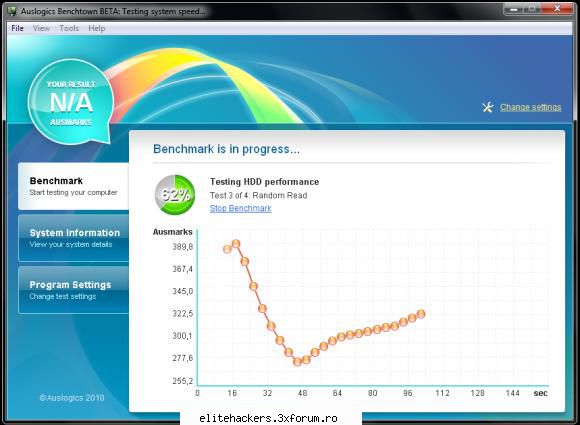Open the Help menu
This screenshot has width=580, height=425.
tap(97, 28)
